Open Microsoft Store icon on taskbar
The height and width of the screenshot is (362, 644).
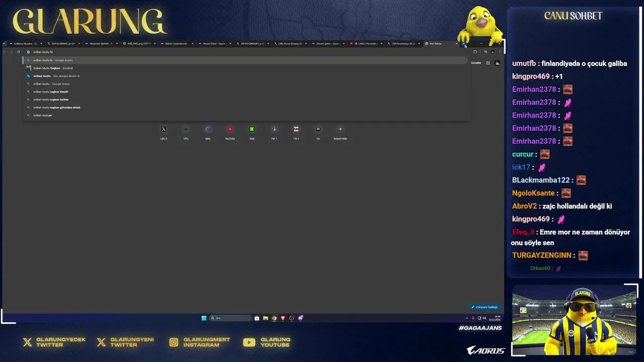coord(257,318)
